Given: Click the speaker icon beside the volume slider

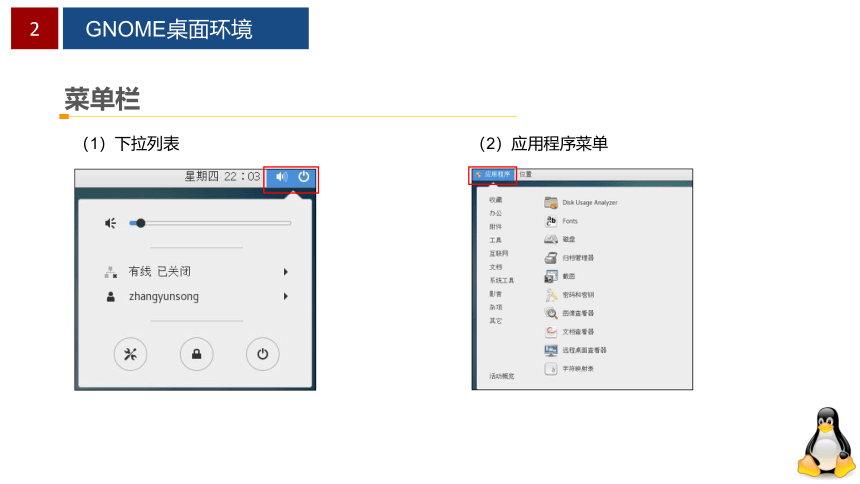Looking at the screenshot, I should coord(110,223).
